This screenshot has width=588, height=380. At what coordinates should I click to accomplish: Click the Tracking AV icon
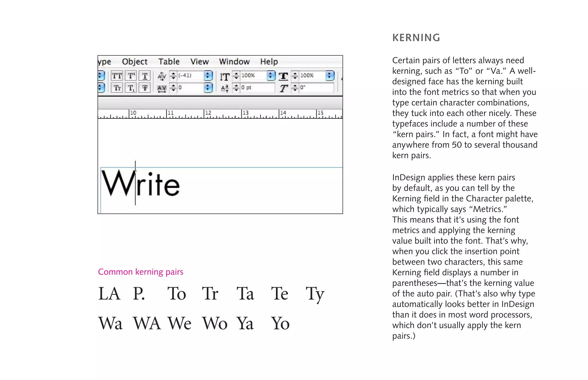point(162,88)
